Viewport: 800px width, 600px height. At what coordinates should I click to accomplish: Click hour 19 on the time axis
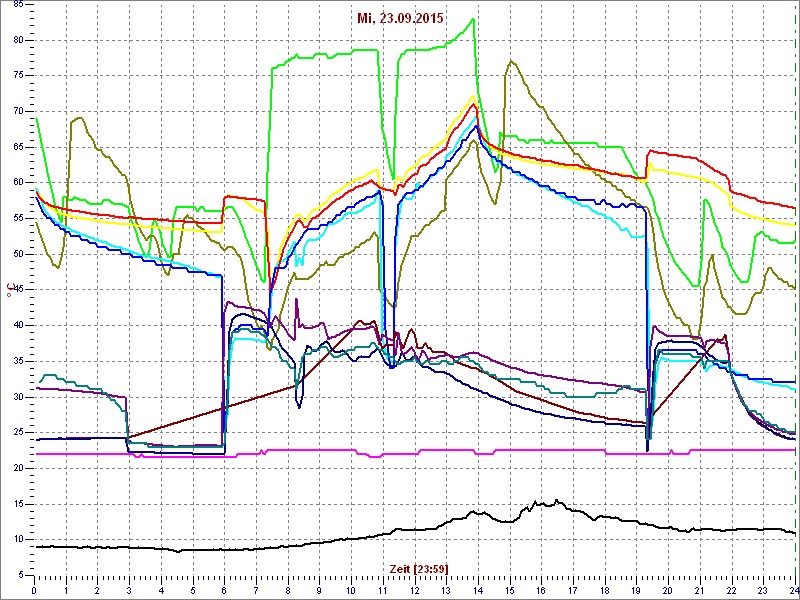(x=637, y=592)
